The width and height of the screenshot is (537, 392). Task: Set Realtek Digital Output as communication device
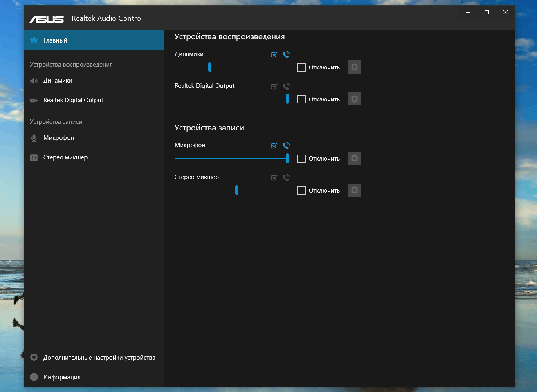click(x=286, y=86)
